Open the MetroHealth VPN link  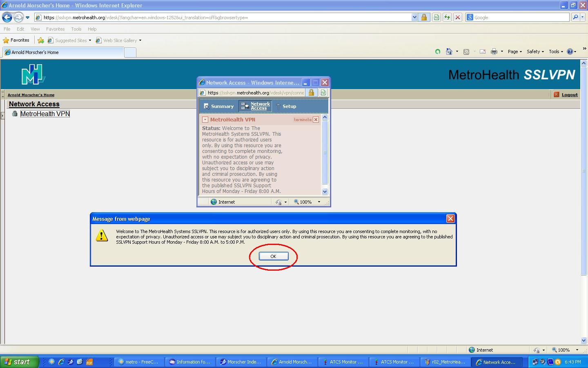point(45,114)
